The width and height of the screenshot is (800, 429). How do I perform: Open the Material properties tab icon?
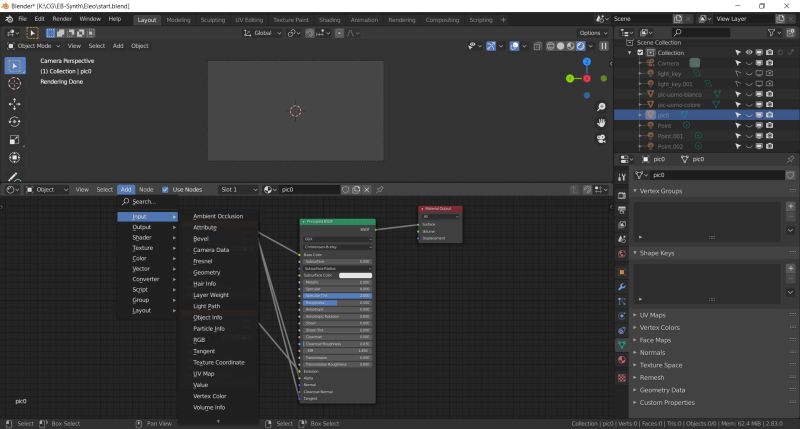click(622, 360)
